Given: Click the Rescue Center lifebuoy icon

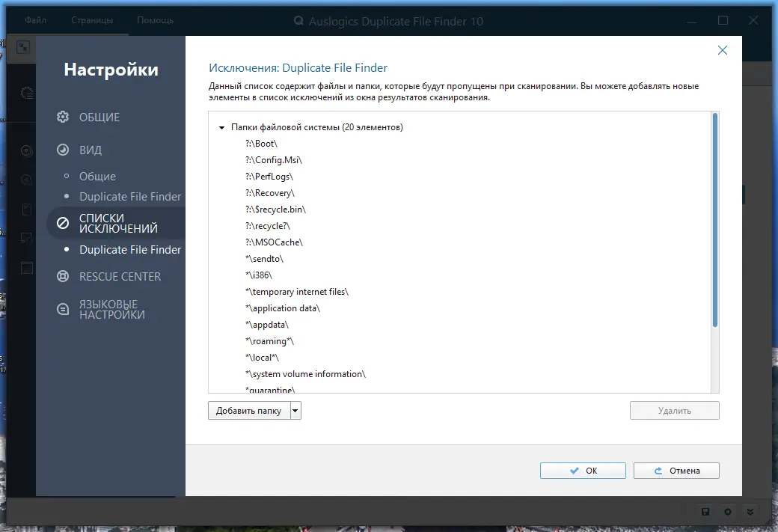Looking at the screenshot, I should [x=63, y=276].
